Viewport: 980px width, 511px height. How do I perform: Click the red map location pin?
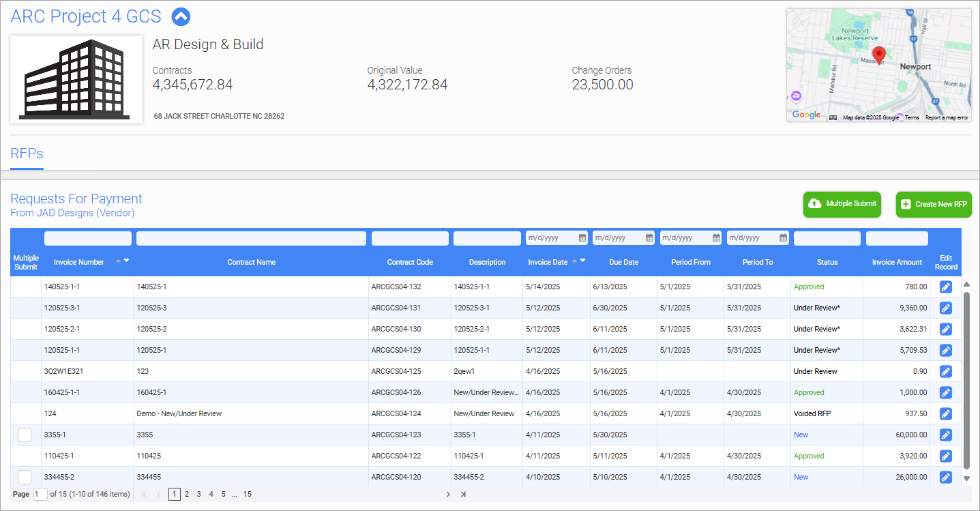878,55
